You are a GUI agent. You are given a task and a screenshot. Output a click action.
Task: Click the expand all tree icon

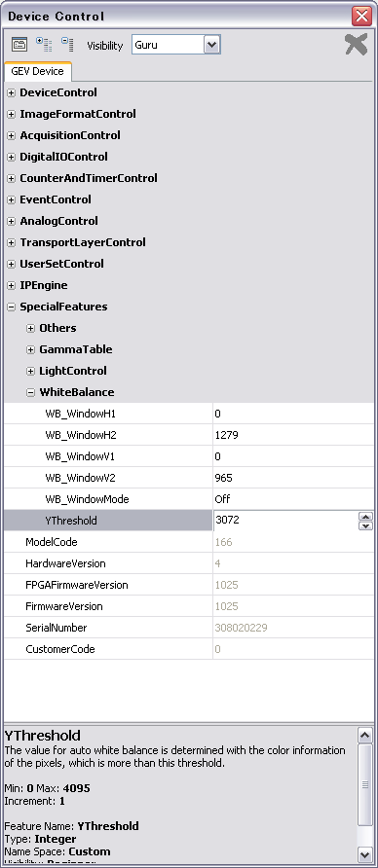(x=44, y=45)
